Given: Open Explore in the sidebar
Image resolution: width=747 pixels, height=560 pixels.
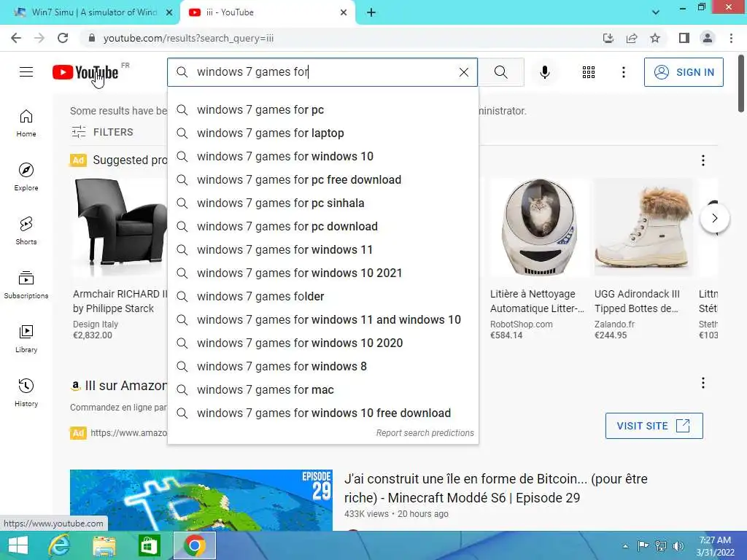Looking at the screenshot, I should 26,177.
